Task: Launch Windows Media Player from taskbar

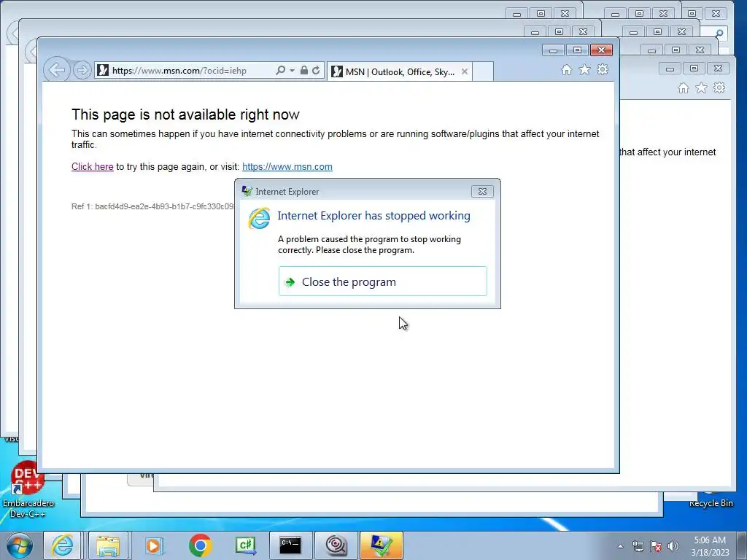Action: pyautogui.click(x=154, y=545)
